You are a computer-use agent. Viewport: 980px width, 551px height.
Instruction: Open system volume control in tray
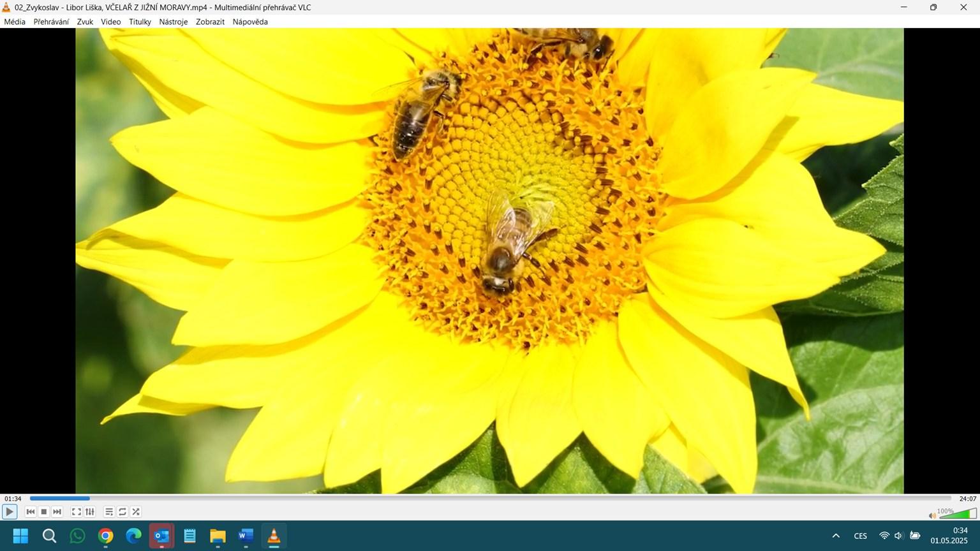899,536
